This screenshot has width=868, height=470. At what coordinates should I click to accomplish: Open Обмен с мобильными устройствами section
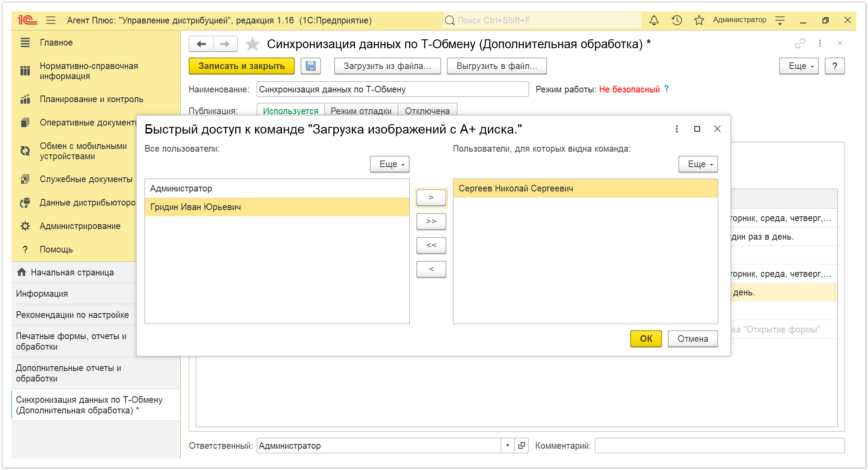[x=83, y=151]
